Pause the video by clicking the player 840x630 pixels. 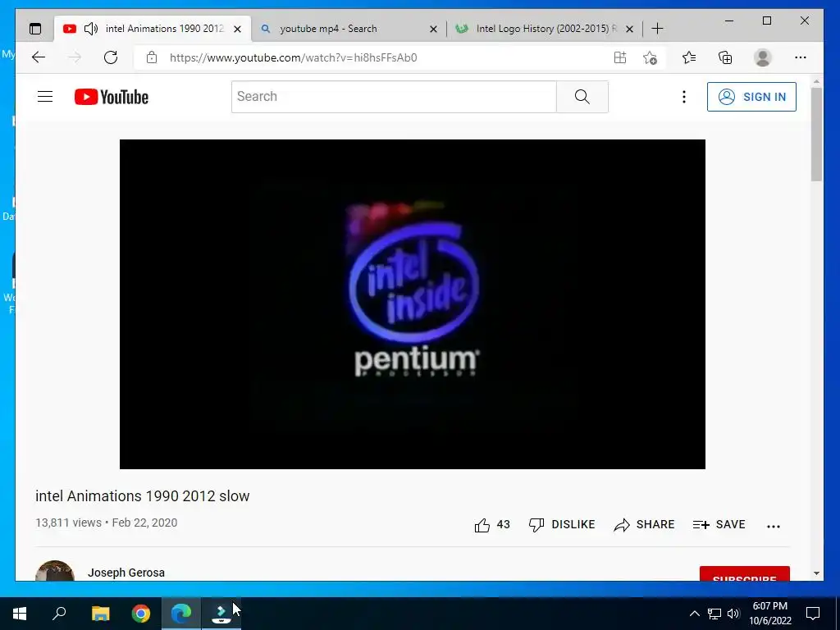pos(413,304)
